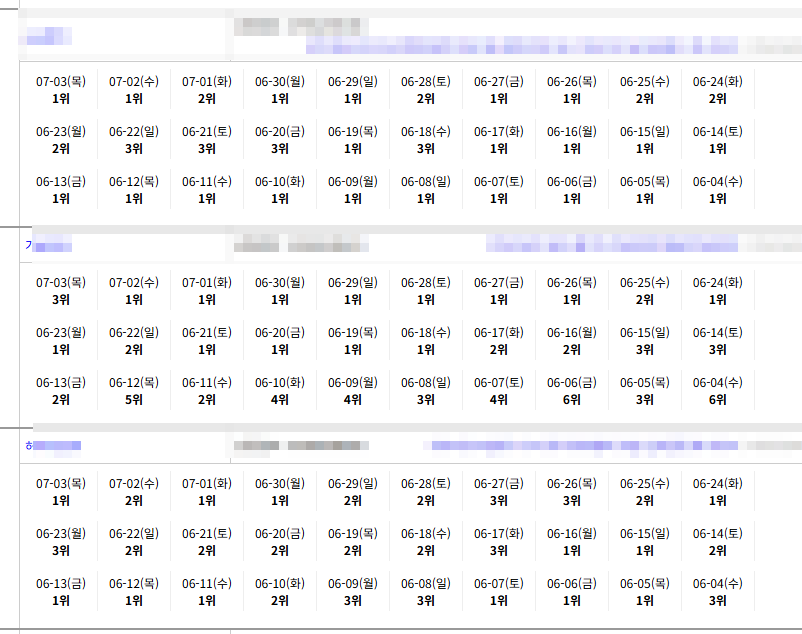Select the 06-20(금) cell ranked 3위
The width and height of the screenshot is (802, 634).
coord(280,140)
